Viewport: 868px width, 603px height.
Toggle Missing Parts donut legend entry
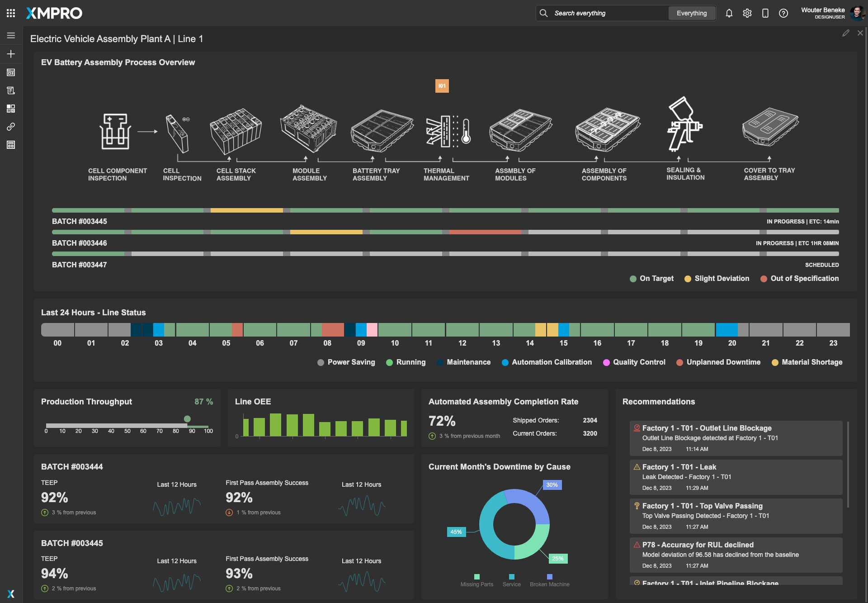point(476,580)
